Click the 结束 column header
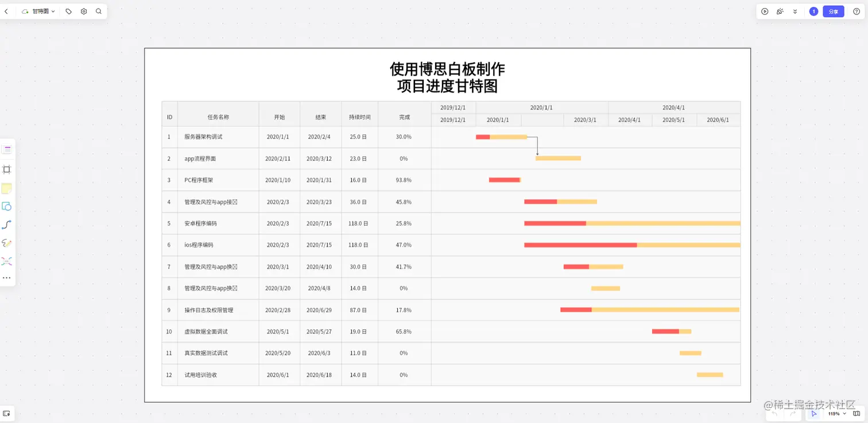The width and height of the screenshot is (868, 423). pyautogui.click(x=320, y=117)
